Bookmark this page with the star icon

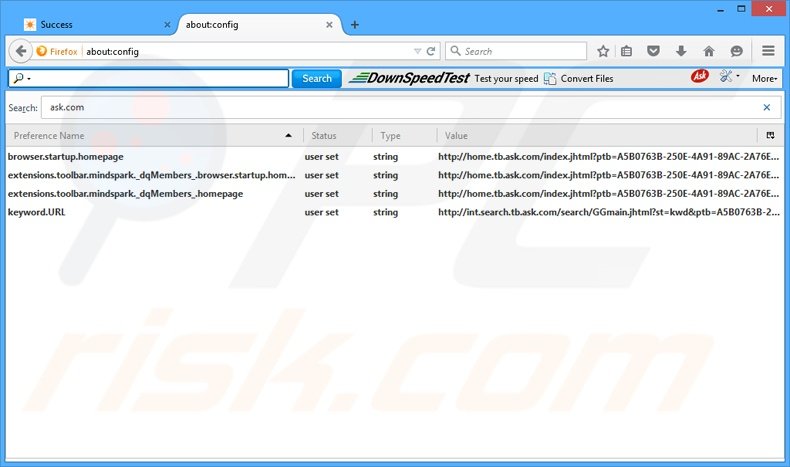coord(603,51)
